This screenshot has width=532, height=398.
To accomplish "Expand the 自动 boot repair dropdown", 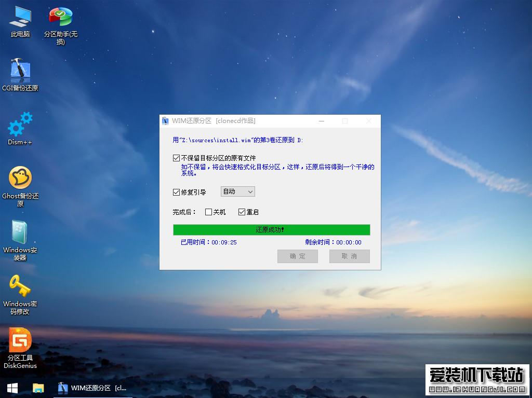I will 238,191.
